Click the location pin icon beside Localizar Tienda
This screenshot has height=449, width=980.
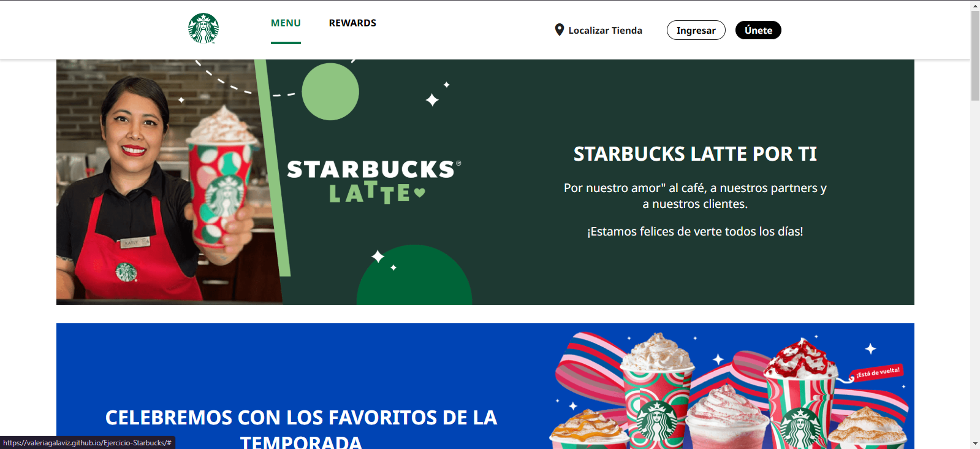pyautogui.click(x=559, y=30)
